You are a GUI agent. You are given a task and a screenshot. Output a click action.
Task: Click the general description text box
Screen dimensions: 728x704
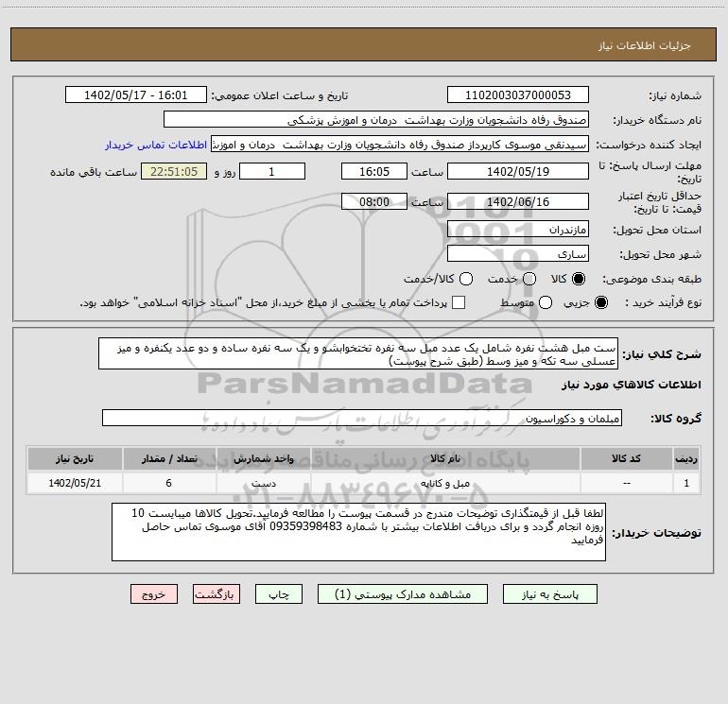tap(358, 353)
